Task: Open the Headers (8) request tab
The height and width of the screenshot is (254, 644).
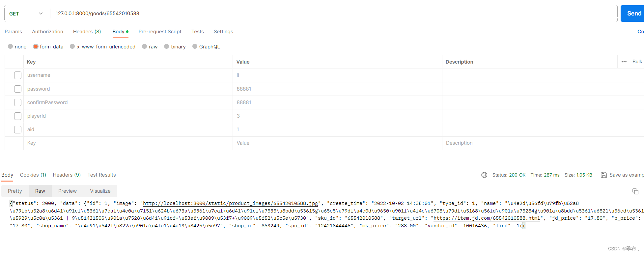Action: click(x=87, y=32)
